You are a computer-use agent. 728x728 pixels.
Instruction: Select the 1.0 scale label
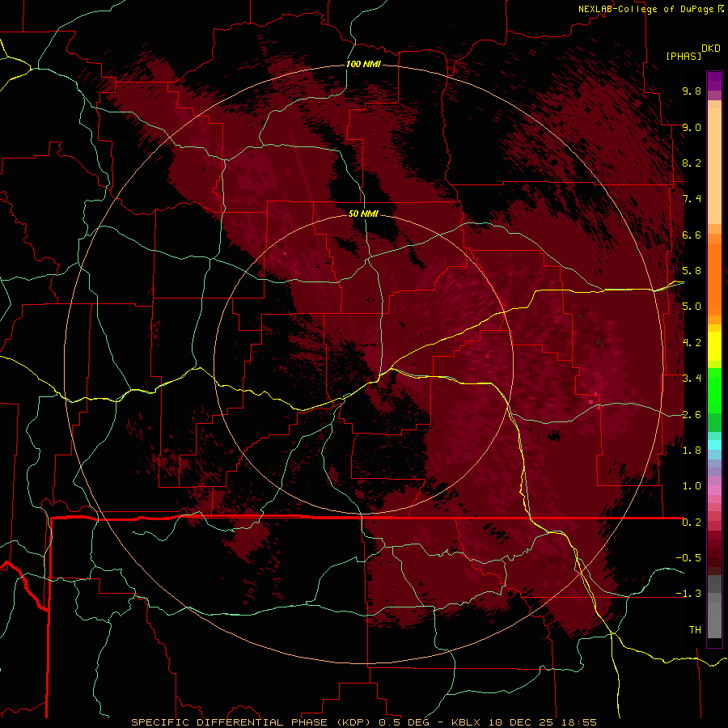click(692, 486)
